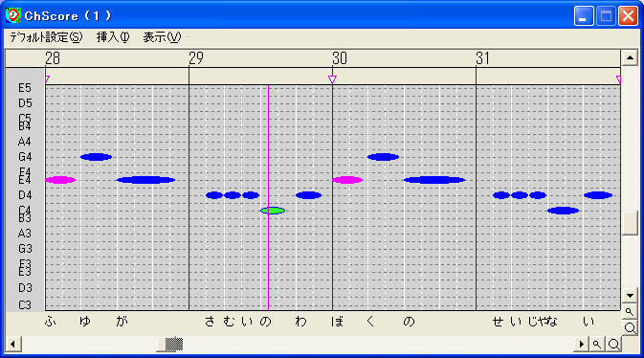Click the pink triangle marker at measure 28
Image resolution: width=644 pixels, height=358 pixels.
(47, 78)
